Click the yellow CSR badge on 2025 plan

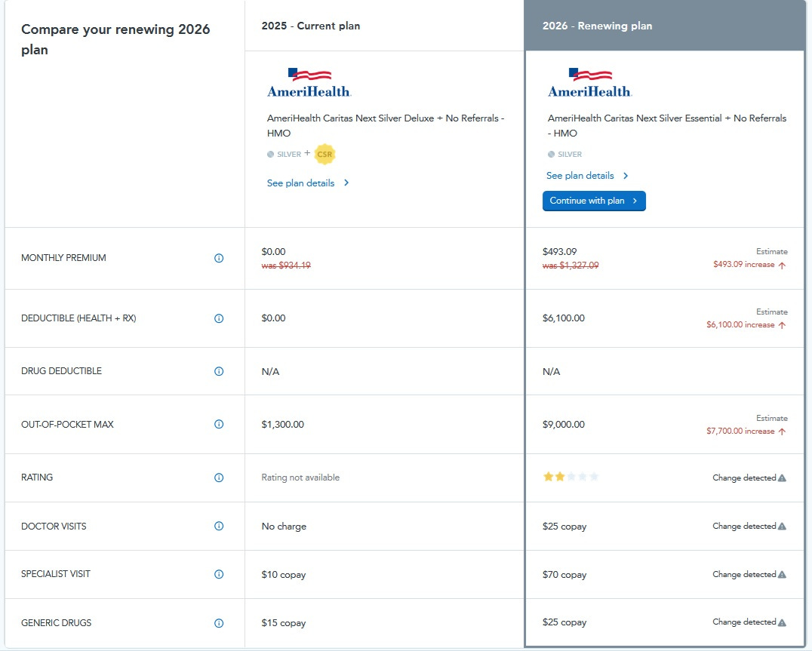[x=324, y=154]
